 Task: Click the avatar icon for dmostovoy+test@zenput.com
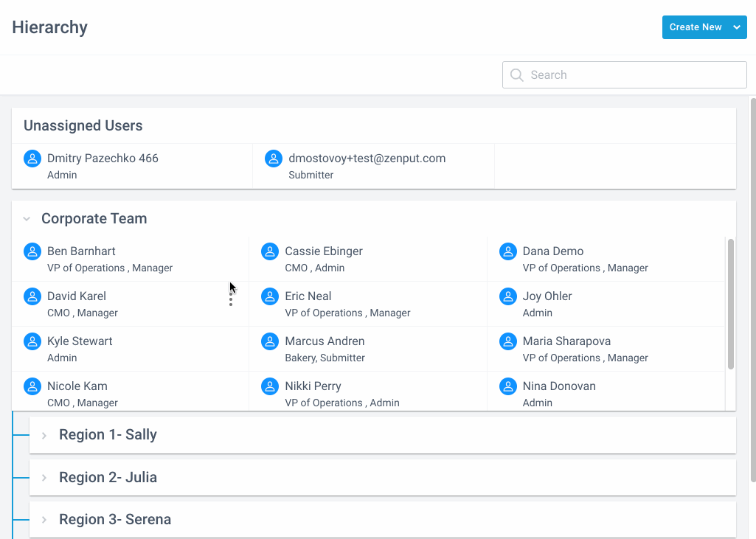(x=273, y=158)
